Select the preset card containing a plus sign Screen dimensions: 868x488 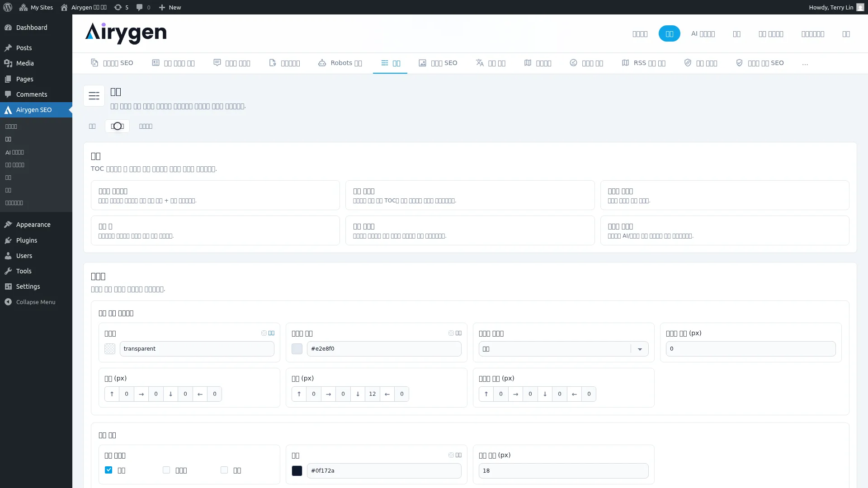[x=215, y=195]
